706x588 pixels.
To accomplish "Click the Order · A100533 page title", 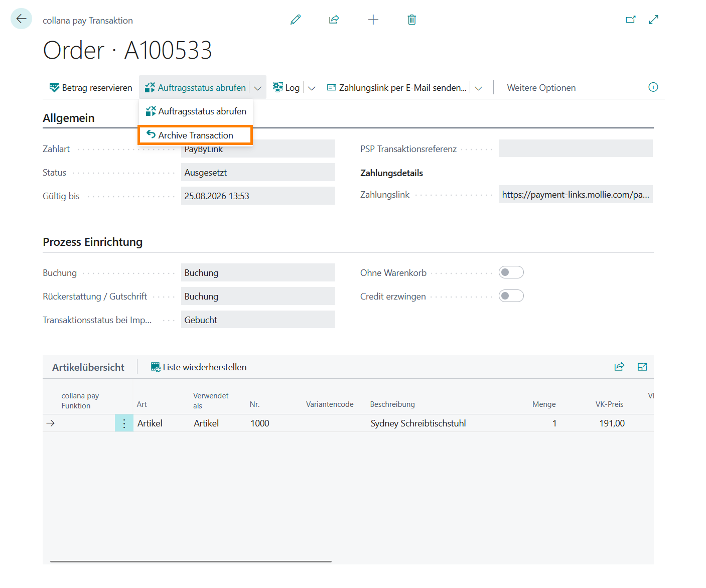I will coord(127,50).
